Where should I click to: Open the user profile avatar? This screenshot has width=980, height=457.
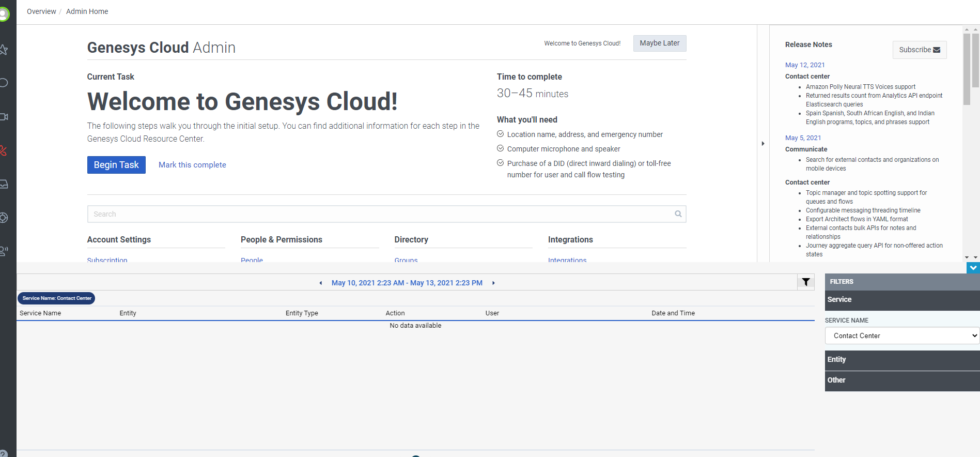pos(3,13)
